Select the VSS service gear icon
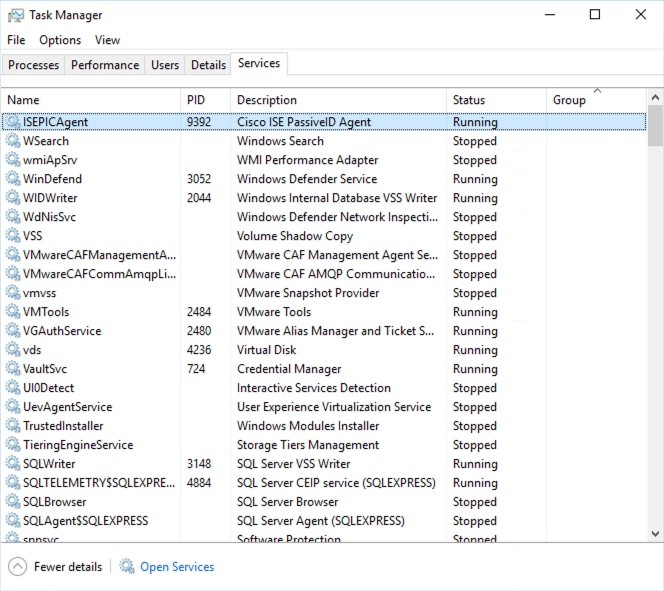This screenshot has width=664, height=591. pyautogui.click(x=13, y=236)
